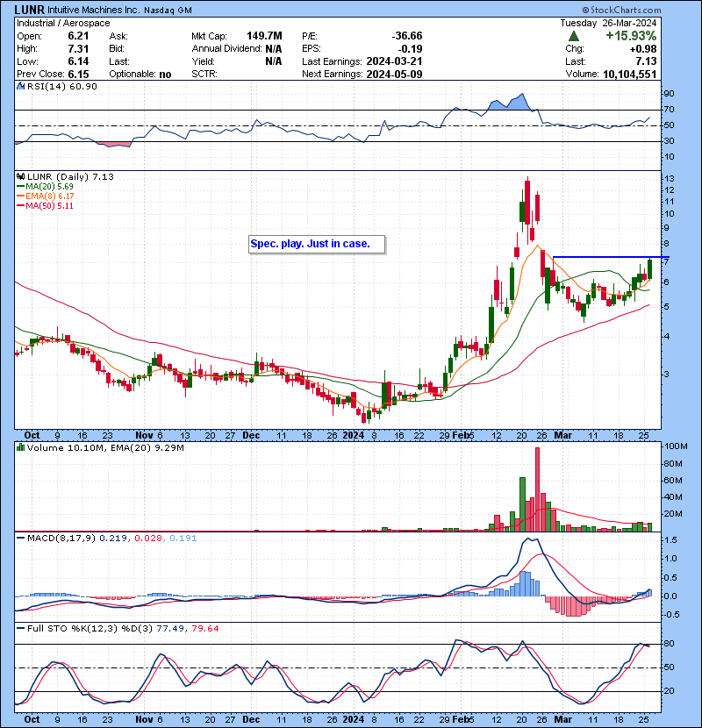This screenshot has height=728, width=702.
Task: Click the 'Mar' label on the price date axis
Action: coord(562,436)
